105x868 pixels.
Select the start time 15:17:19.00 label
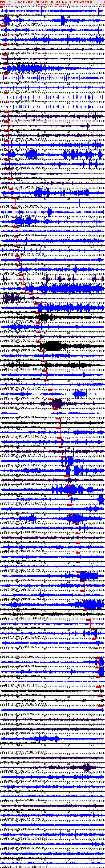click(5, 5)
